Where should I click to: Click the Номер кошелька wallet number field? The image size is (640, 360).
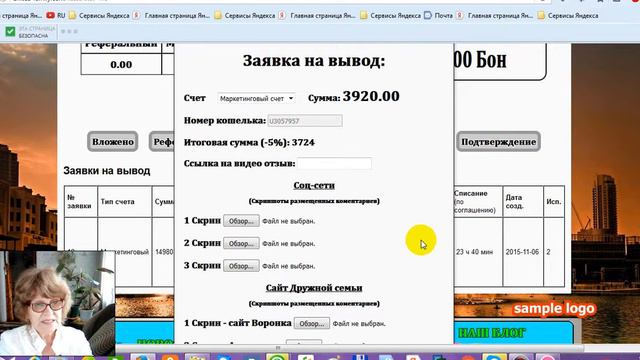click(x=305, y=121)
